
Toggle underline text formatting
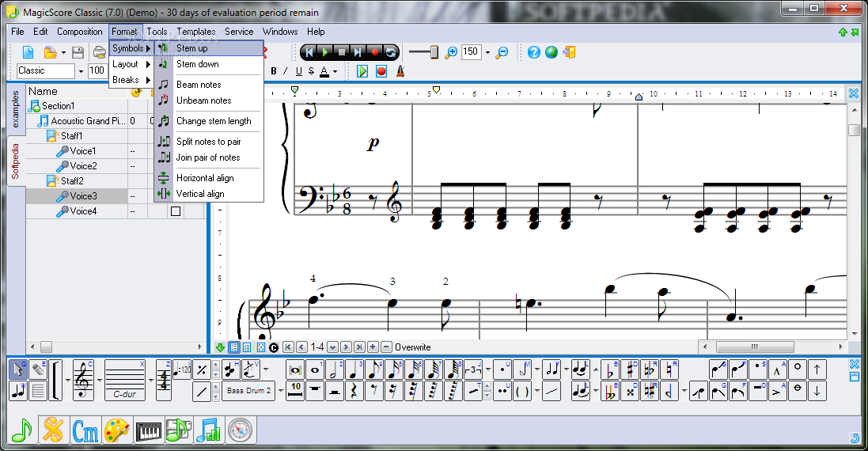pos(299,71)
